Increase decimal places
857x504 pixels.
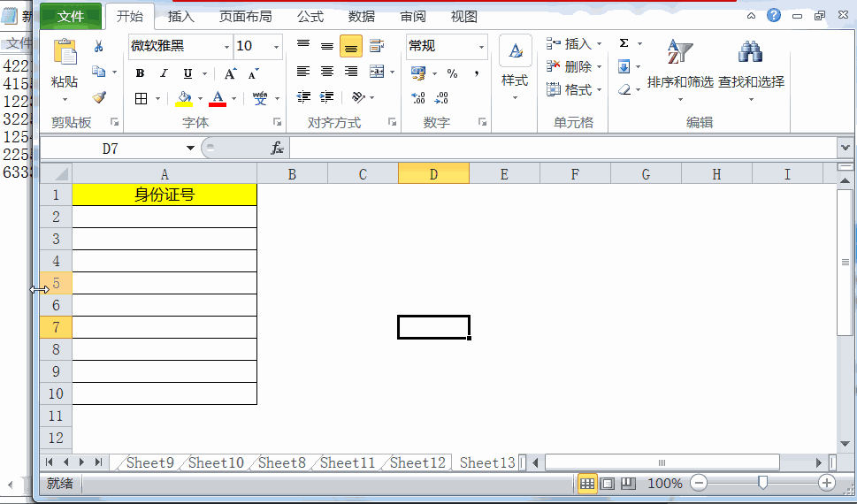click(418, 98)
